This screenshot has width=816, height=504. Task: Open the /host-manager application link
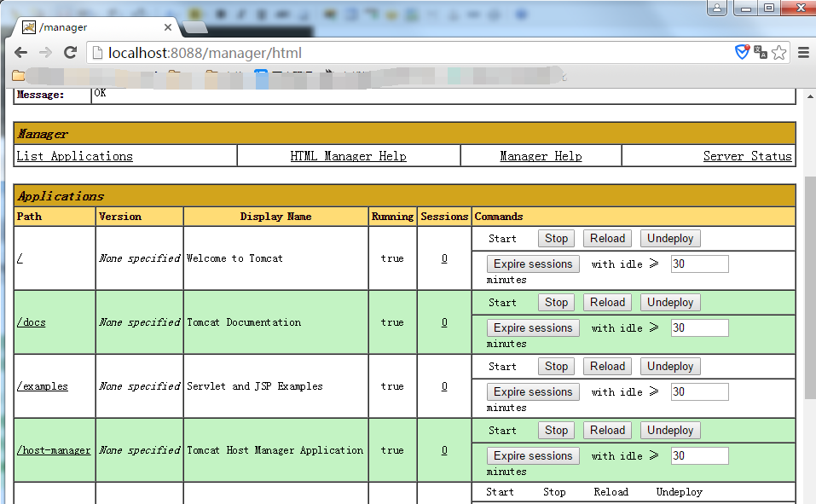click(x=54, y=450)
